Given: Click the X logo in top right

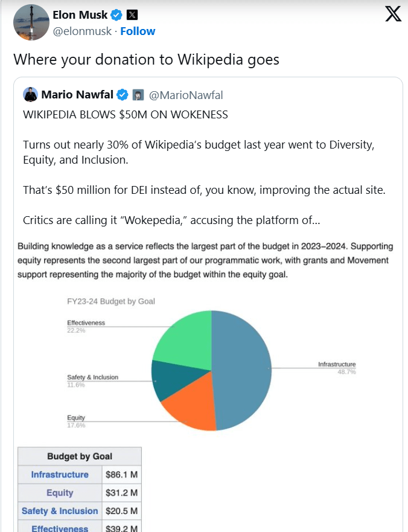Looking at the screenshot, I should tap(393, 14).
